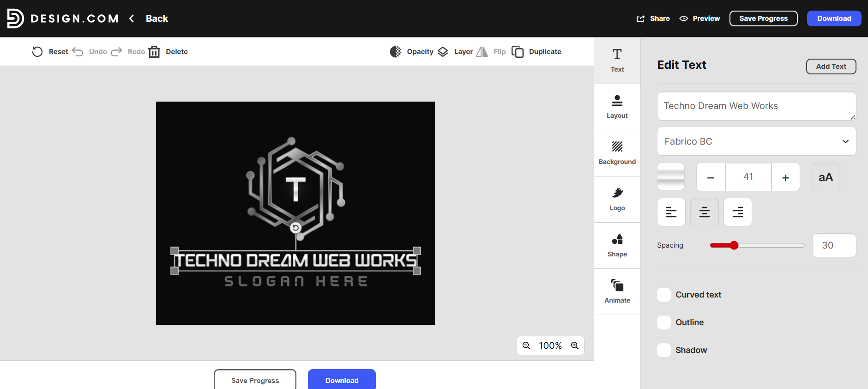
Task: Click the Flip icon
Action: [482, 52]
